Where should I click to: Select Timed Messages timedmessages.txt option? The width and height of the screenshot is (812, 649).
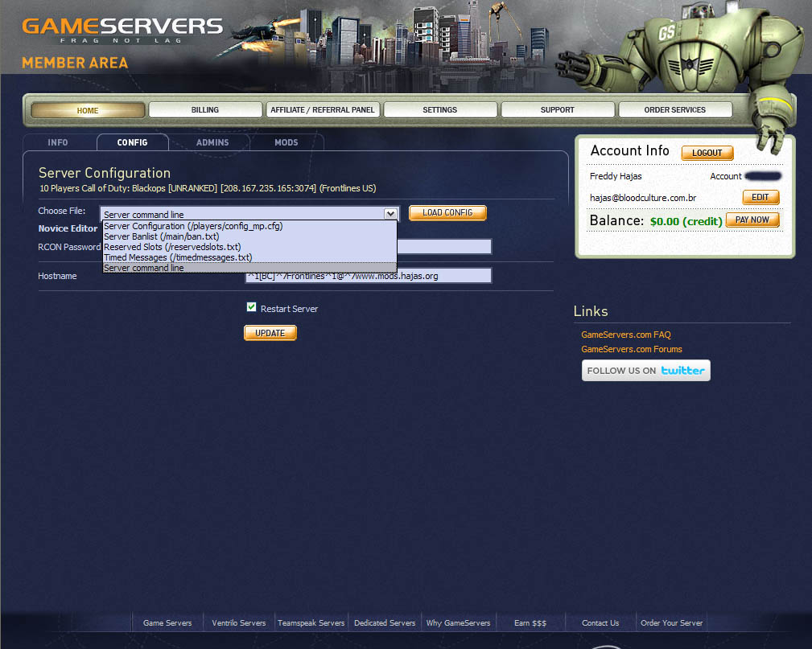coord(249,257)
